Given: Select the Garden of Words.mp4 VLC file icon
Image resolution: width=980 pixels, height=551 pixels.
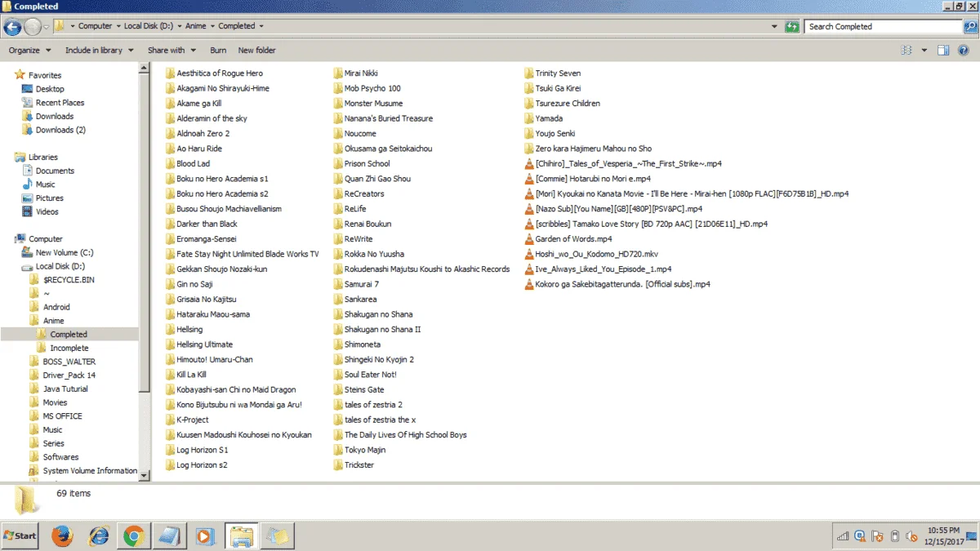Looking at the screenshot, I should point(529,239).
